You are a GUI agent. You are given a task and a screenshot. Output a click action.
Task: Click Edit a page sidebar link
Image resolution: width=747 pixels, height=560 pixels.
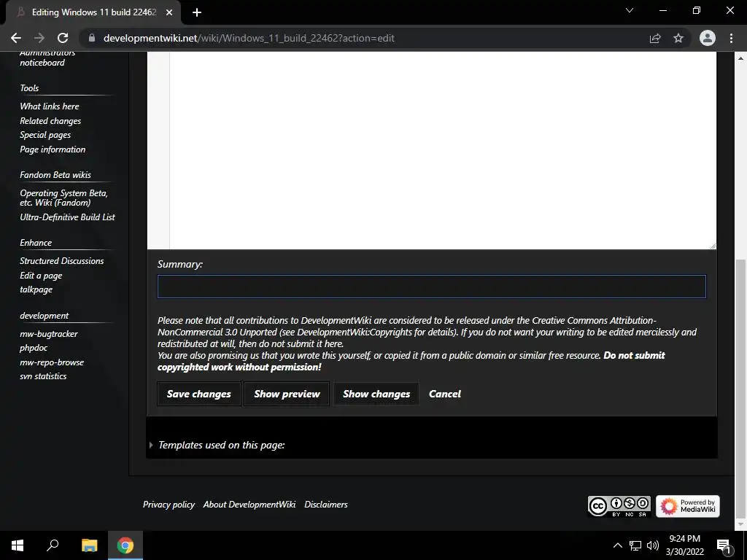(x=41, y=275)
